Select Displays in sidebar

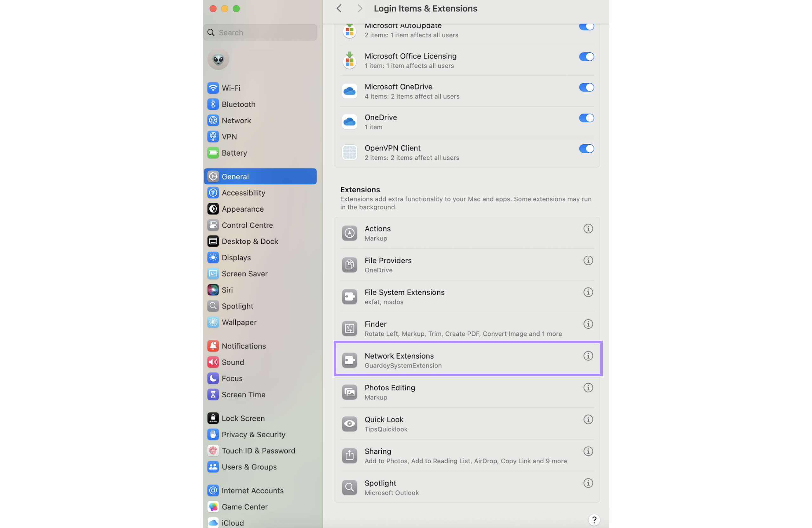(260, 257)
